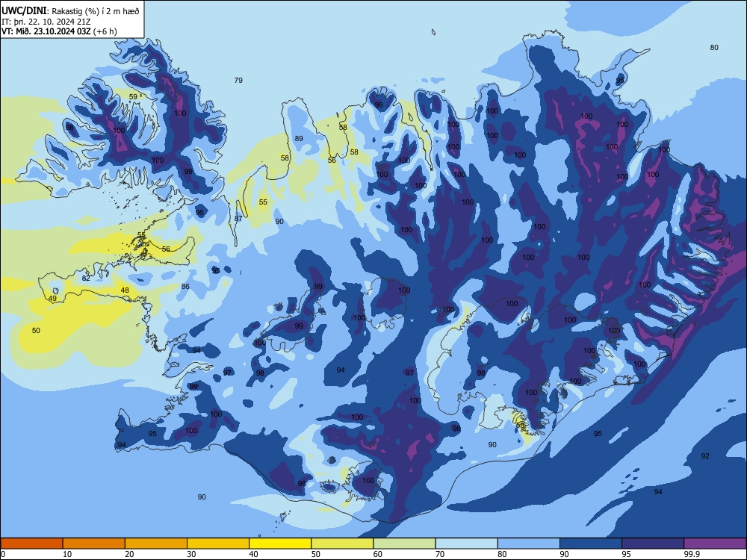Click the amber 20–30 legend swatch
747x560 pixels.
click(x=156, y=544)
